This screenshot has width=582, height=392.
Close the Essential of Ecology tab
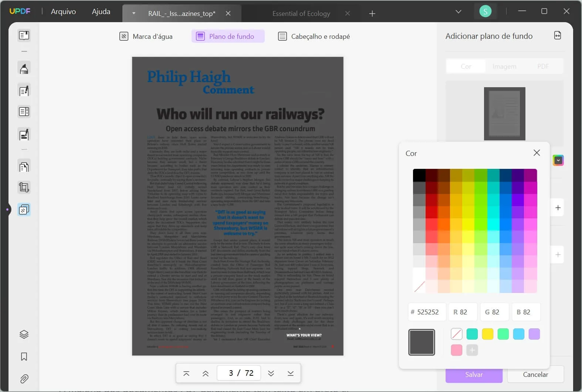[347, 14]
